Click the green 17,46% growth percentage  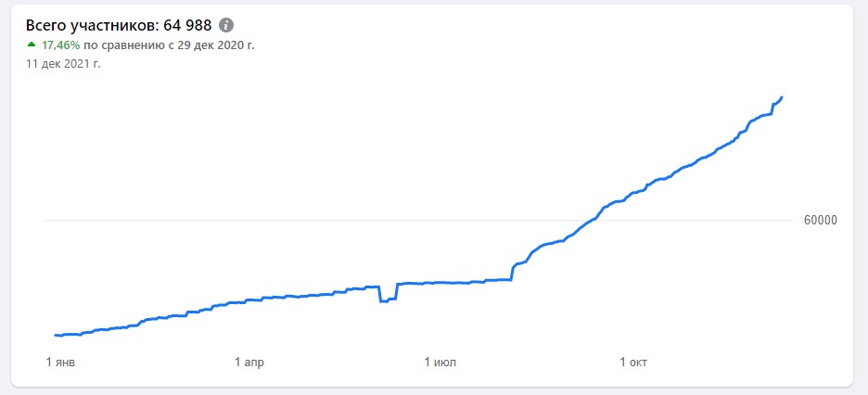[x=60, y=45]
